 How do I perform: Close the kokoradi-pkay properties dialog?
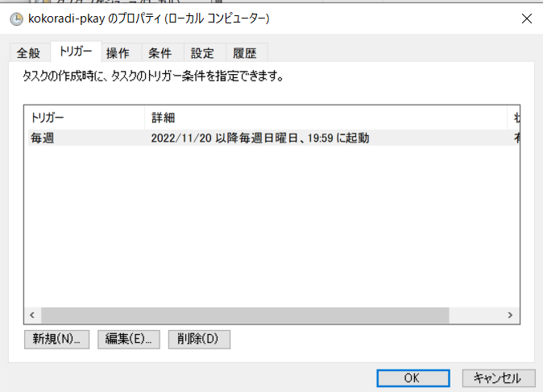(527, 19)
